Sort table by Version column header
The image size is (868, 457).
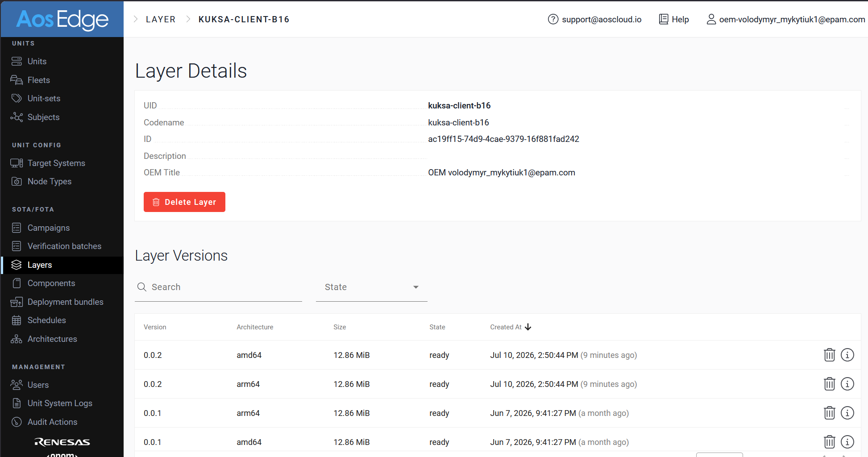155,327
